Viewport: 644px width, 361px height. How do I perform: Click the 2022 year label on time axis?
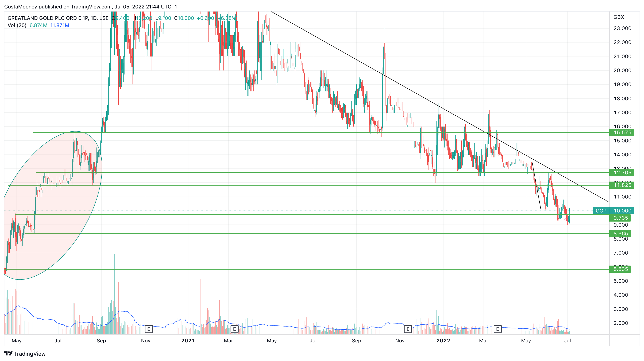(x=443, y=340)
